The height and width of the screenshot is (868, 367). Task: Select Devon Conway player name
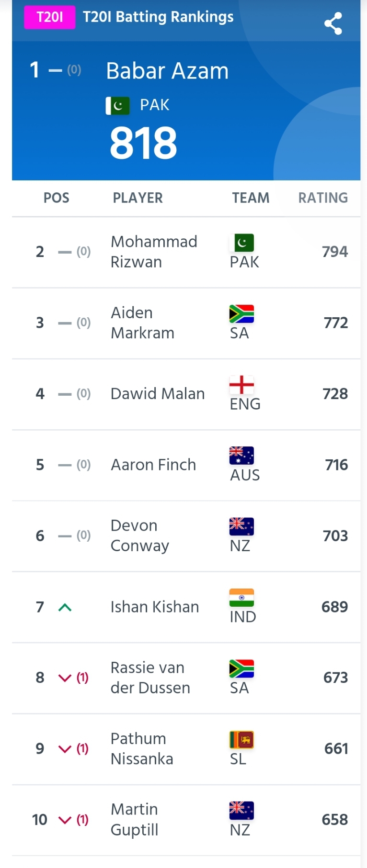click(140, 535)
